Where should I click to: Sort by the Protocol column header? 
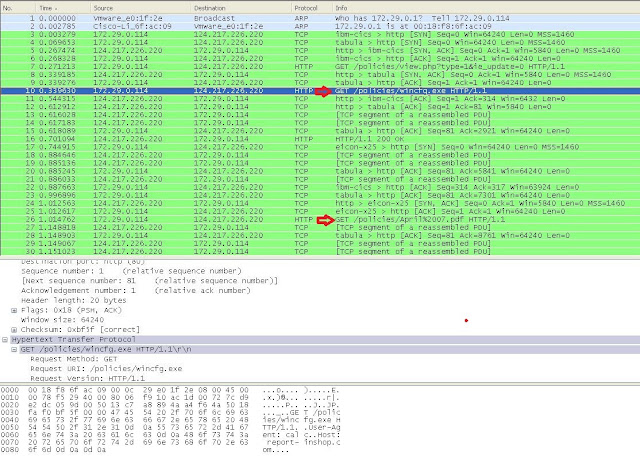click(312, 8)
